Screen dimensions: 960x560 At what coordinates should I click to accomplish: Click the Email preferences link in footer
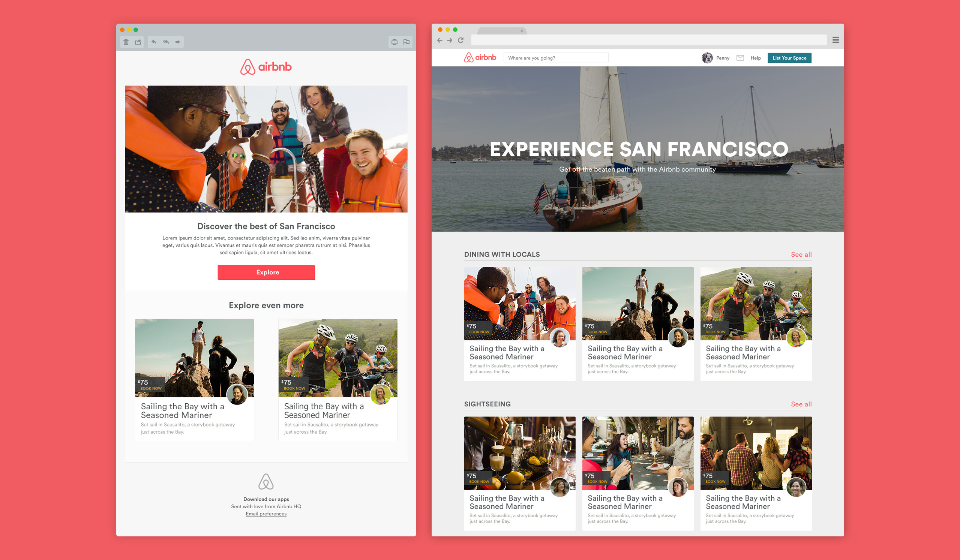click(x=267, y=517)
